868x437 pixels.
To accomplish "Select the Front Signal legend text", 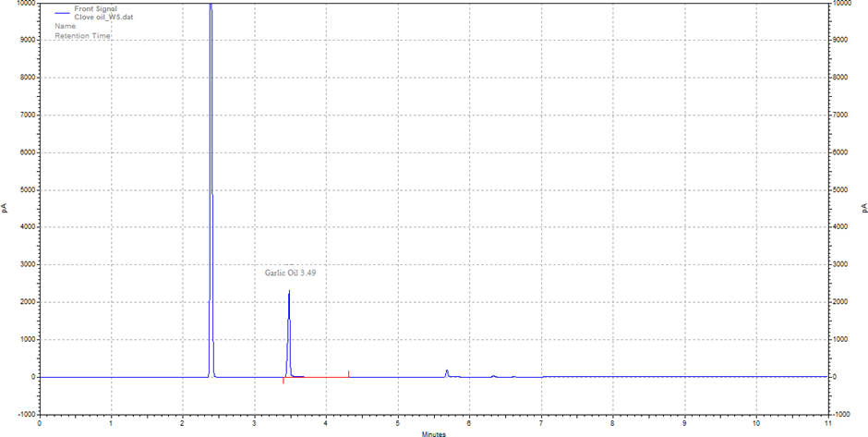I will coord(98,7).
